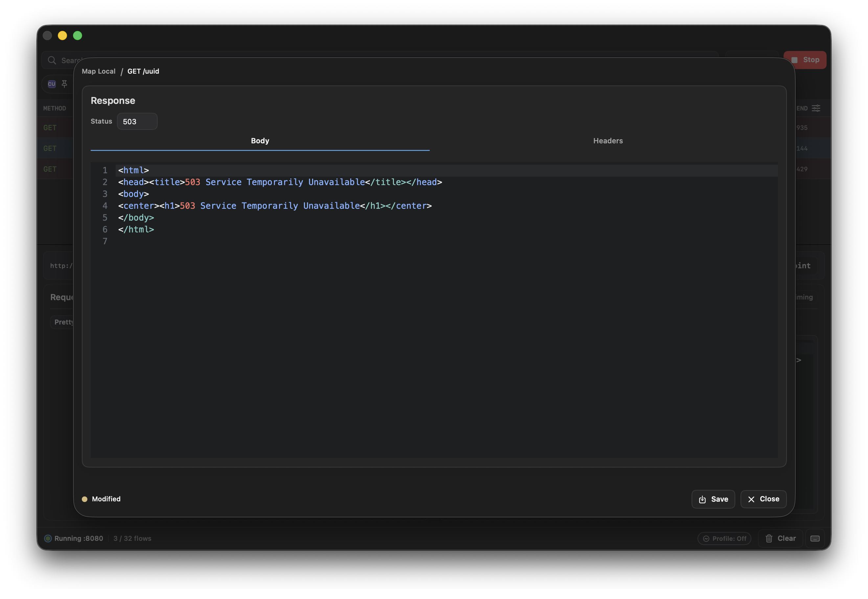Click empty line 7 number in gutter
This screenshot has height=599, width=868.
(x=105, y=241)
